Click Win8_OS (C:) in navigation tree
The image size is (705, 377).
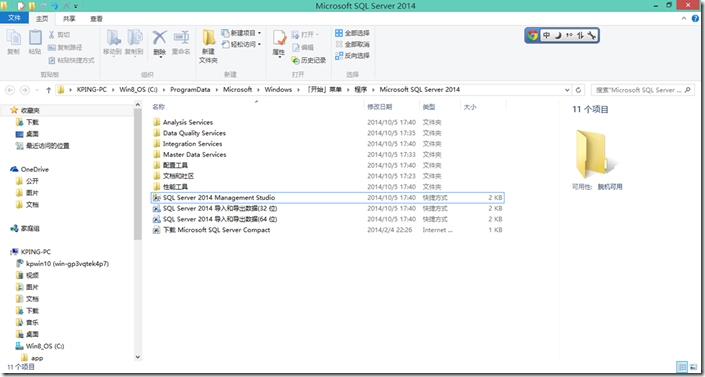45,346
